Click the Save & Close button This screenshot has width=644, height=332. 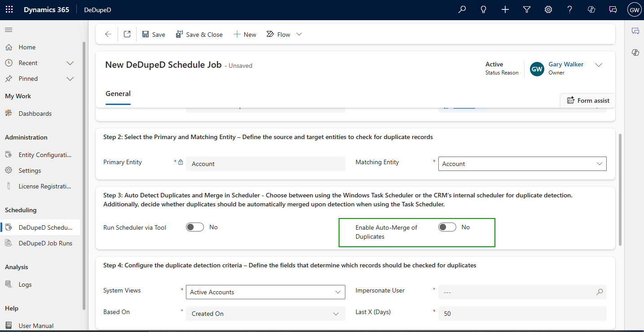(199, 35)
